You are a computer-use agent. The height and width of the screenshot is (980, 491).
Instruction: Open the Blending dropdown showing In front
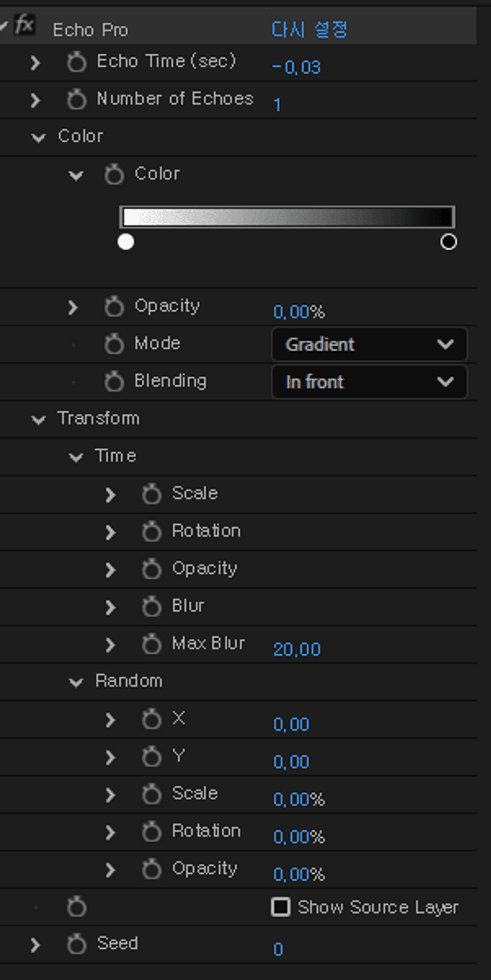coord(369,382)
